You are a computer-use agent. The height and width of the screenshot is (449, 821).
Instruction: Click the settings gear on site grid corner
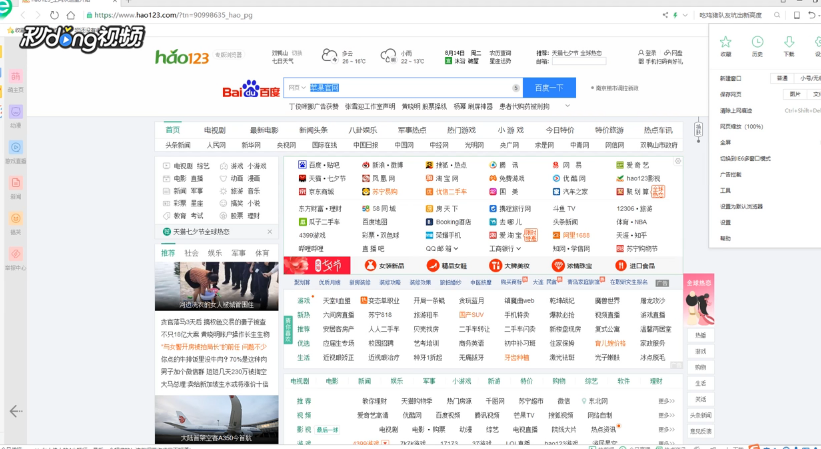(x=678, y=161)
